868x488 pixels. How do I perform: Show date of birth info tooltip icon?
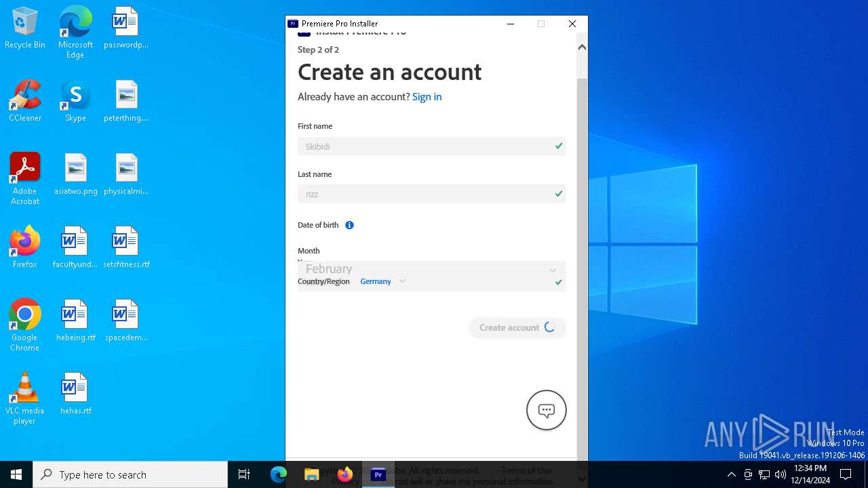point(349,225)
